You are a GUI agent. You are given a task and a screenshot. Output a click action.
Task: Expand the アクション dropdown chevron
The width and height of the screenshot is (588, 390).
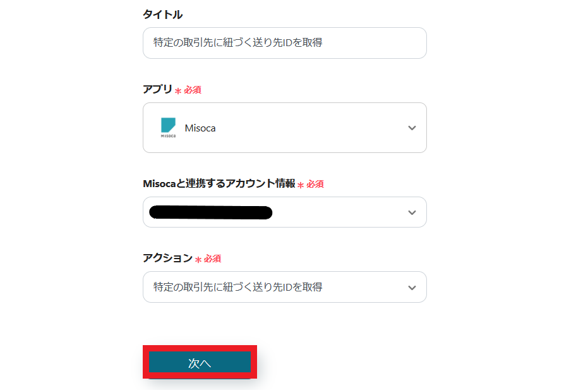(412, 288)
